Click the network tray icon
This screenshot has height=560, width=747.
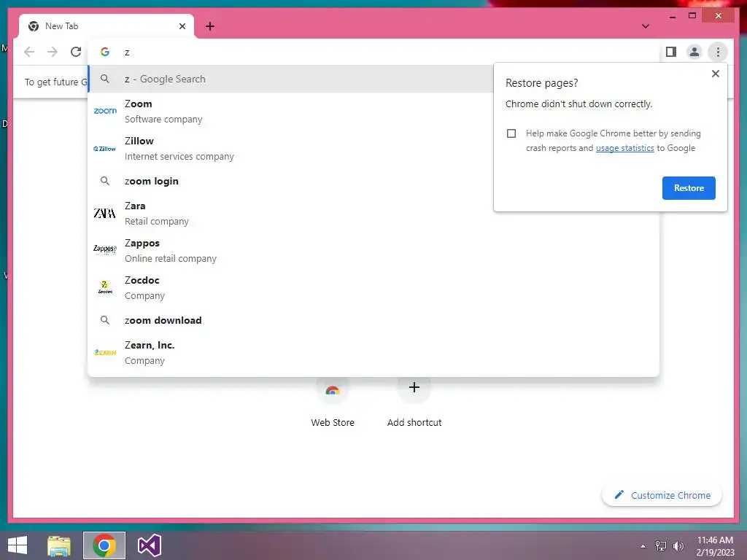[x=660, y=545]
